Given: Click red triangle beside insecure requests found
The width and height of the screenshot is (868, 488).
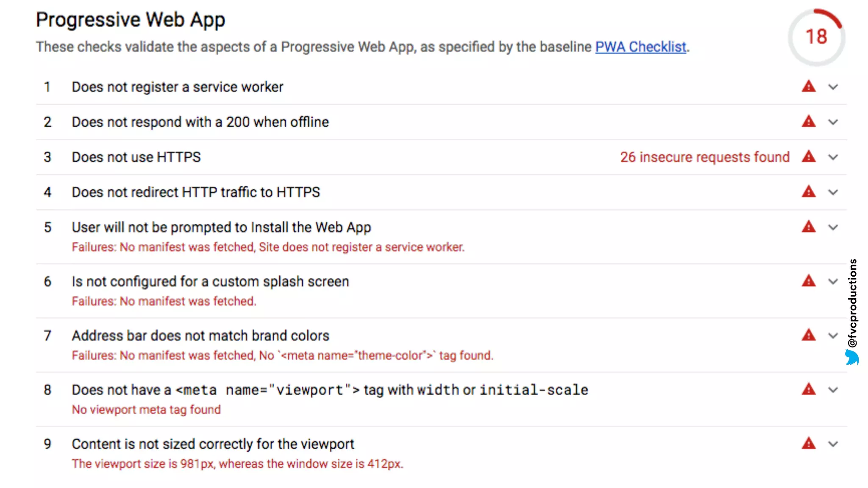Looking at the screenshot, I should (808, 157).
